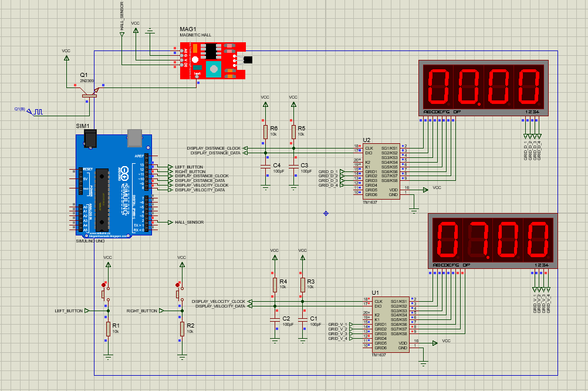Screen dimensions: 588x391
Task: Select the Q1(B) pulse generator probe
Action: [x=34, y=111]
